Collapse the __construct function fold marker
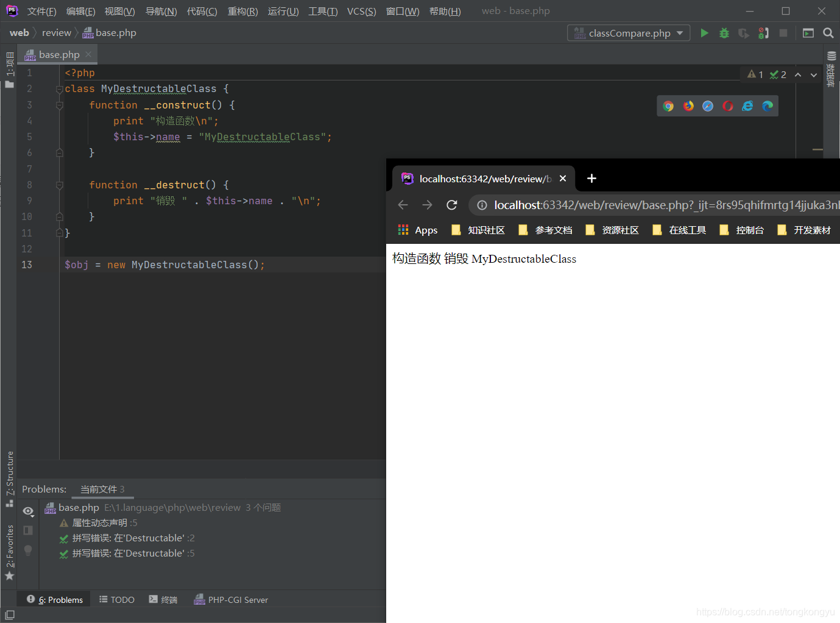Viewport: 840px width, 623px height. click(x=60, y=105)
